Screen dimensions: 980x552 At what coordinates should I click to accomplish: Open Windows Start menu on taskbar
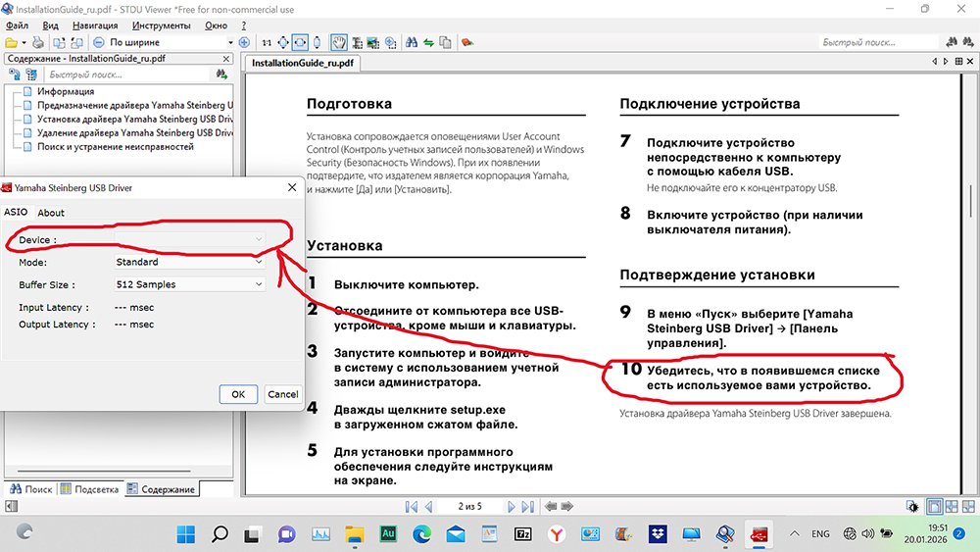pos(185,534)
